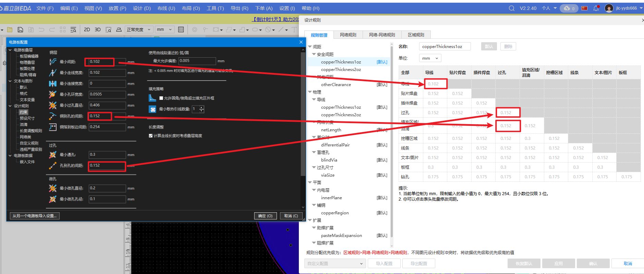Open the 正常亮度 brightness dropdown

coord(138,30)
